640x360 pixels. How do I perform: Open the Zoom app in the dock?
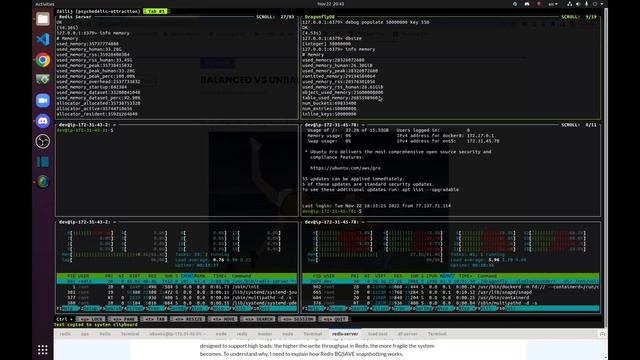[x=42, y=100]
